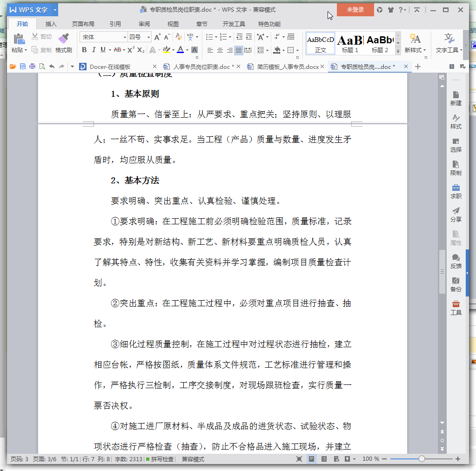
Task: Toggle Underline formatting
Action: pos(103,50)
